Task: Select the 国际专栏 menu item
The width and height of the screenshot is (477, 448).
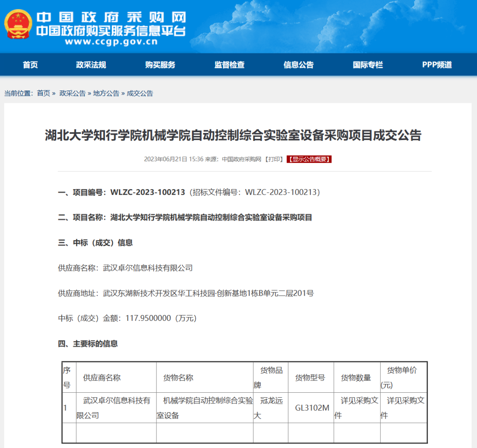Action: pyautogui.click(x=368, y=65)
